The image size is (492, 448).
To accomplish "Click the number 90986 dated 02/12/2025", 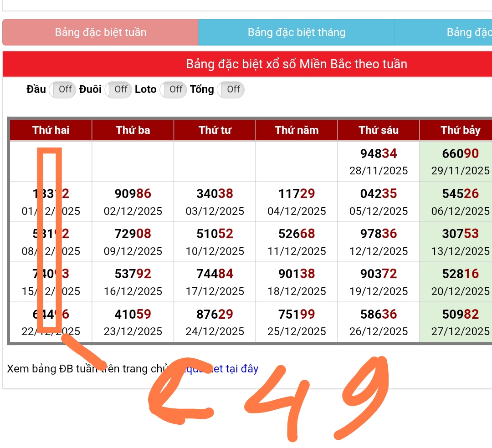I will click(x=133, y=194).
